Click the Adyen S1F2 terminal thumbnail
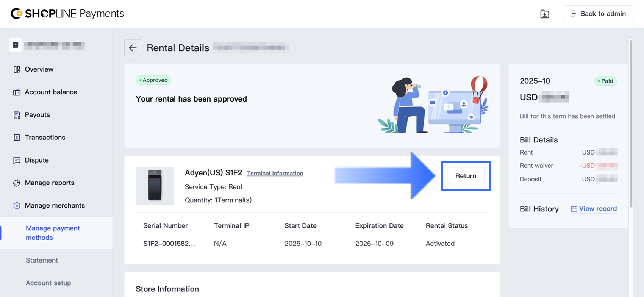This screenshot has width=644, height=297. (x=155, y=186)
